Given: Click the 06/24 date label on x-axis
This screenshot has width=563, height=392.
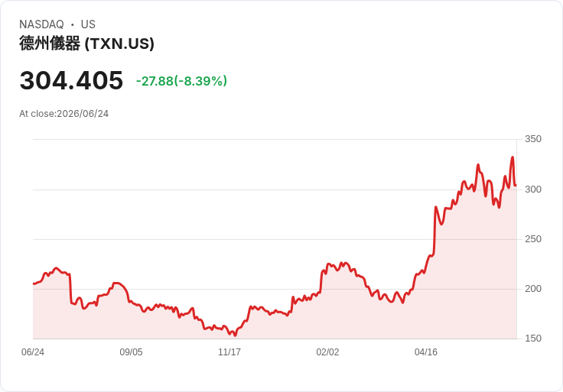Looking at the screenshot, I should 33,352.
